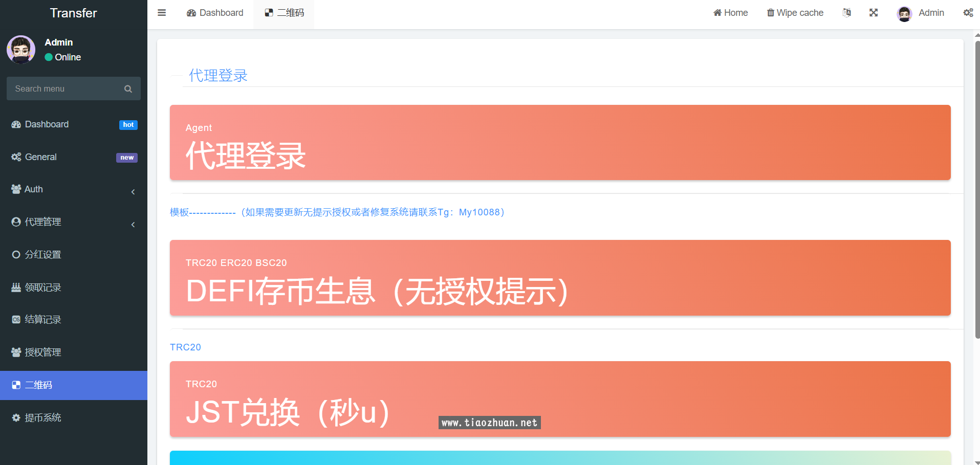Click the sidebar Admin avatar image
Viewport: 980px width, 465px height.
tap(21, 50)
